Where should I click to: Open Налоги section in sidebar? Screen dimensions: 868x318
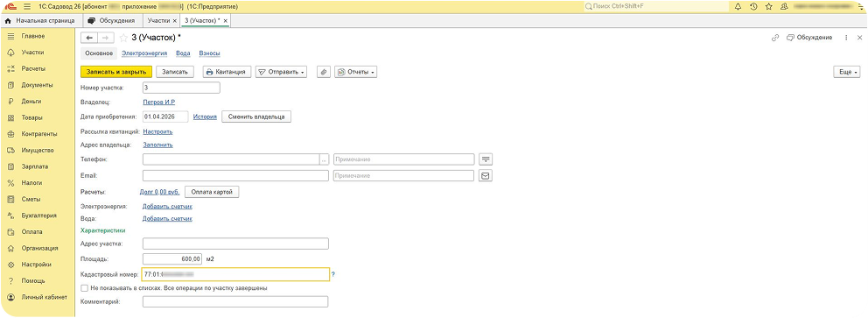click(32, 183)
